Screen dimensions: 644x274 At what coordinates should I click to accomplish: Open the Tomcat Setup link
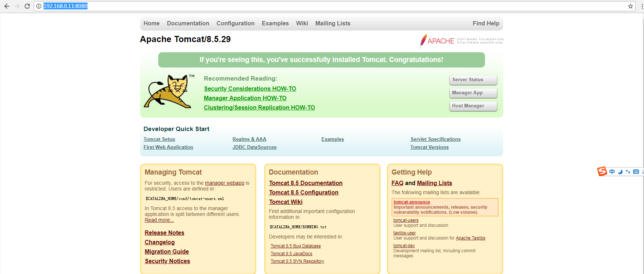pyautogui.click(x=159, y=139)
